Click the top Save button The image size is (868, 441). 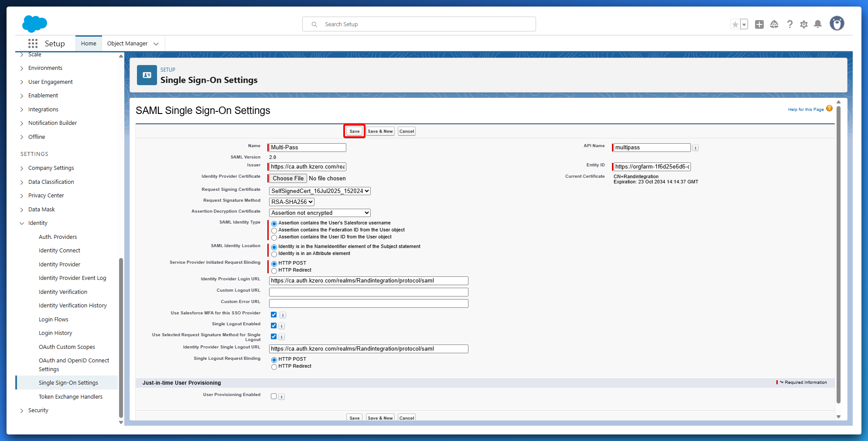point(355,131)
